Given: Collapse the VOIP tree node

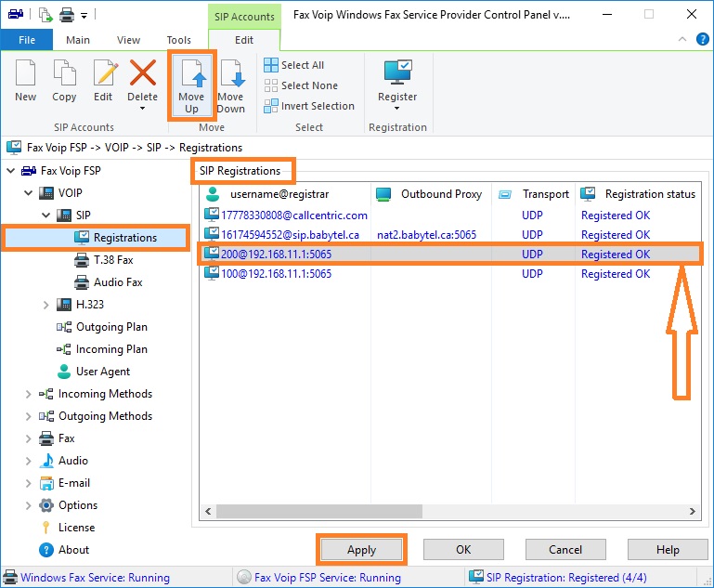Looking at the screenshot, I should pyautogui.click(x=28, y=193).
